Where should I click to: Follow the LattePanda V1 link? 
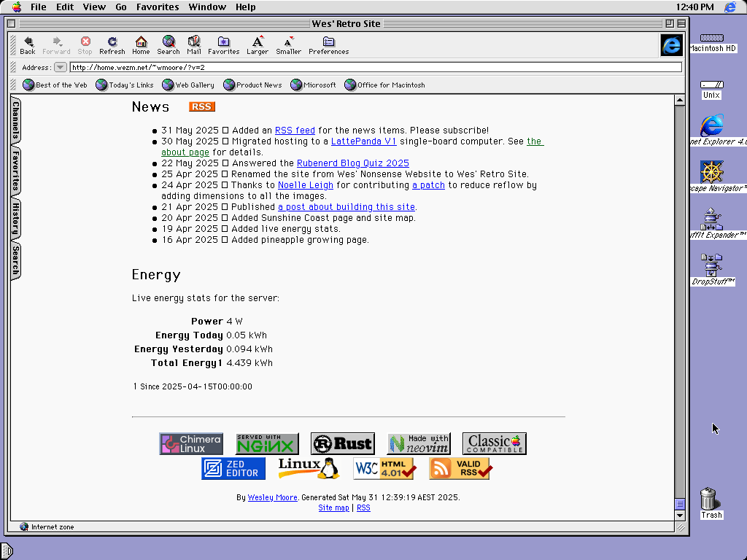pyautogui.click(x=363, y=141)
